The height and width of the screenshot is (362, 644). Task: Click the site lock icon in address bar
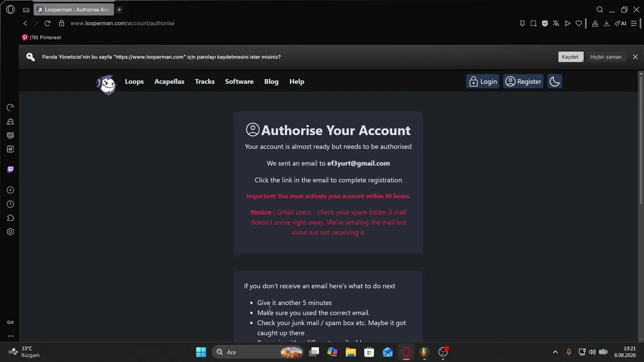61,23
